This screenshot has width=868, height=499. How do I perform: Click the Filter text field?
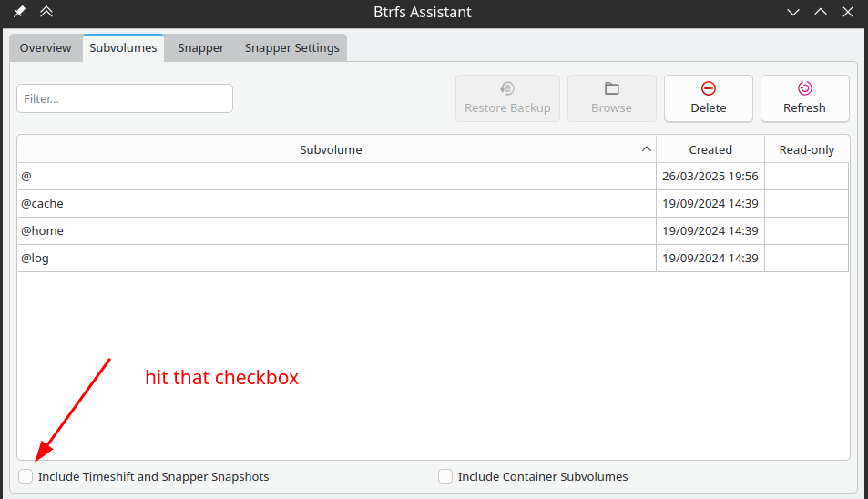tap(125, 98)
